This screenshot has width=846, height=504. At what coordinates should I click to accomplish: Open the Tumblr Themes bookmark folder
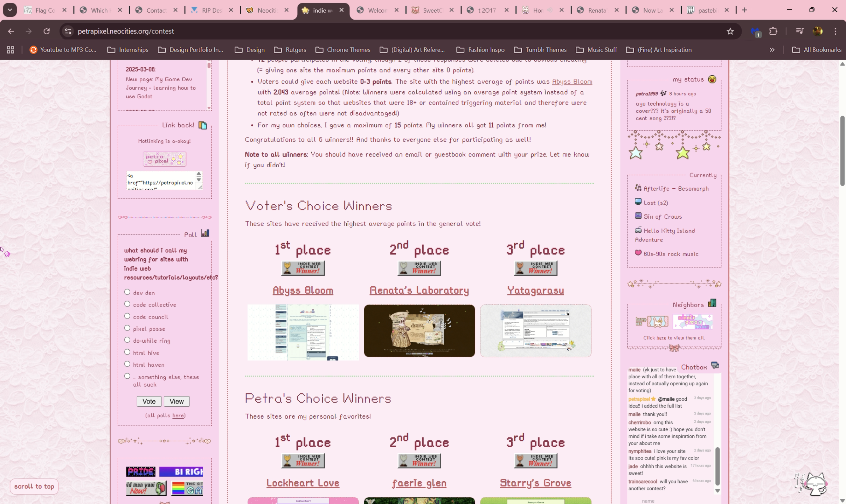point(540,50)
